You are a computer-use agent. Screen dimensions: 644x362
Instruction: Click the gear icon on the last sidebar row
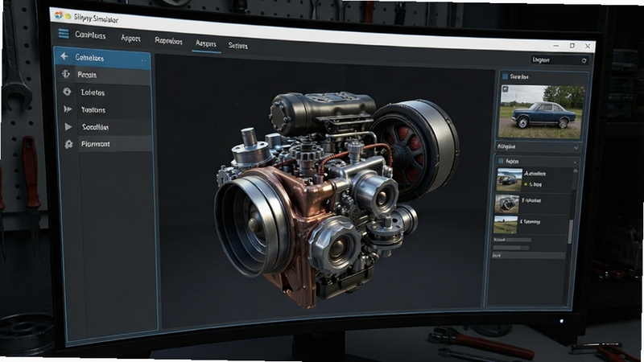(x=68, y=144)
